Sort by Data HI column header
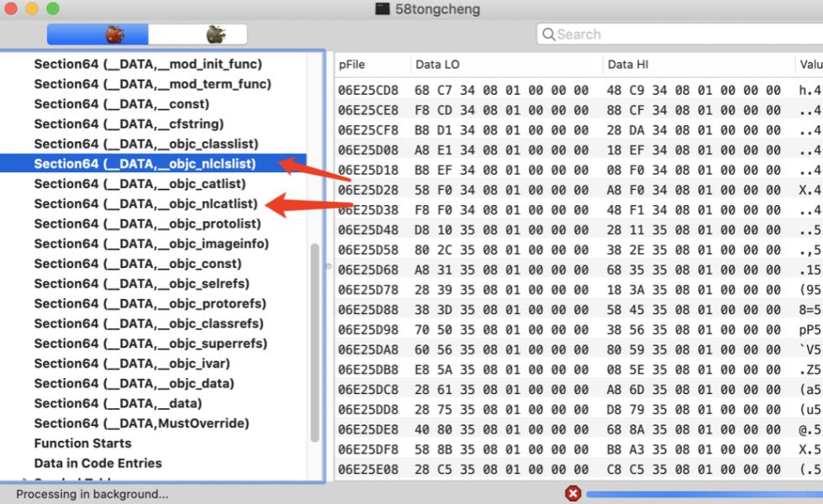The width and height of the screenshot is (823, 504). click(x=698, y=65)
